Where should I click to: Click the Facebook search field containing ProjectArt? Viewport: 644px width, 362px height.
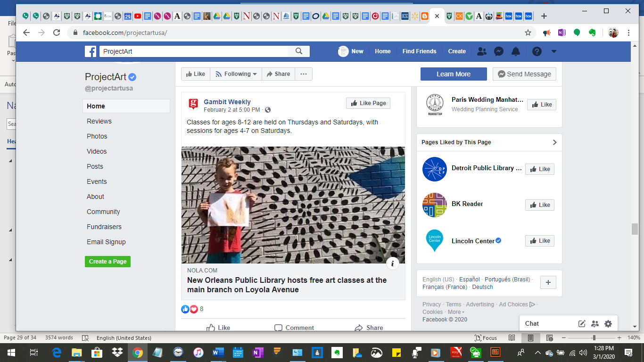coord(194,51)
